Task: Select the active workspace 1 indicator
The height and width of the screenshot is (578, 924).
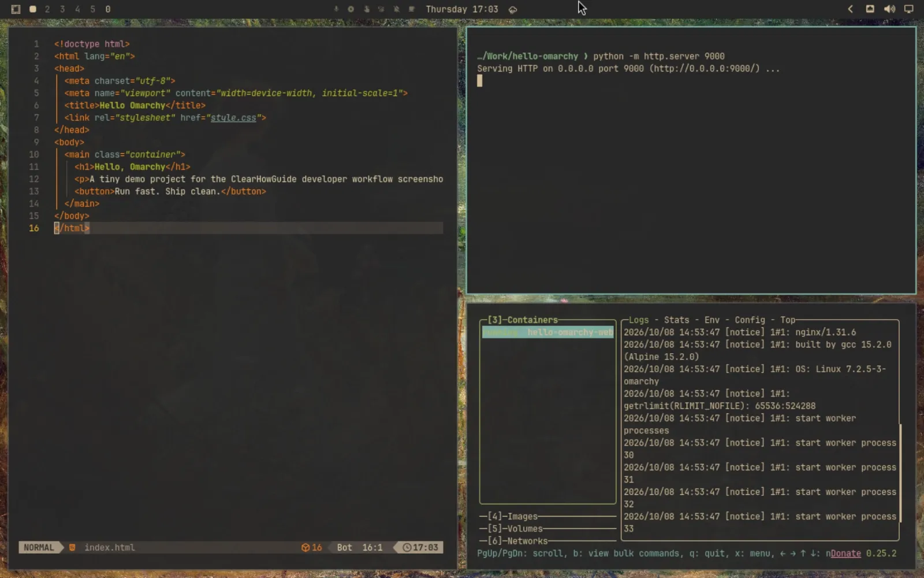Action: [33, 9]
